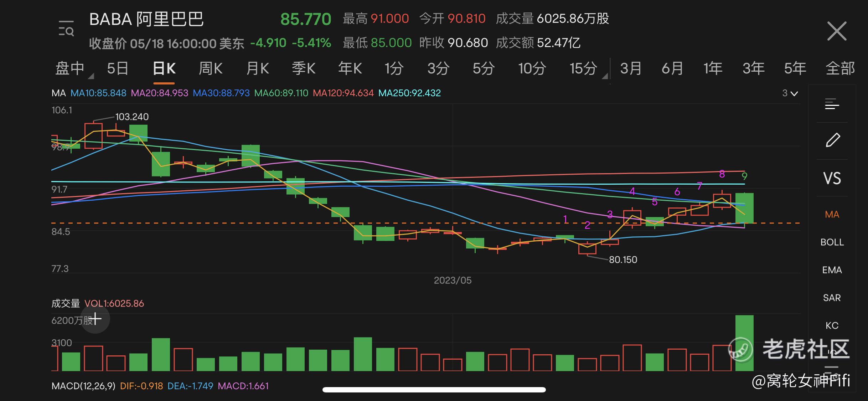This screenshot has width=868, height=401.
Task: Switch to the 日K tab
Action: (164, 68)
